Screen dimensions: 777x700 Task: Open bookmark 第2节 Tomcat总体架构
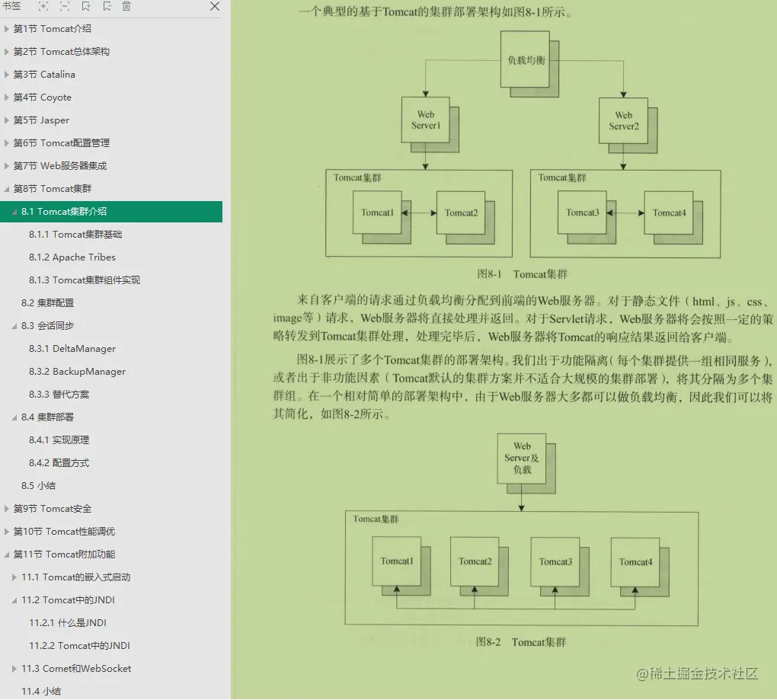coord(62,52)
